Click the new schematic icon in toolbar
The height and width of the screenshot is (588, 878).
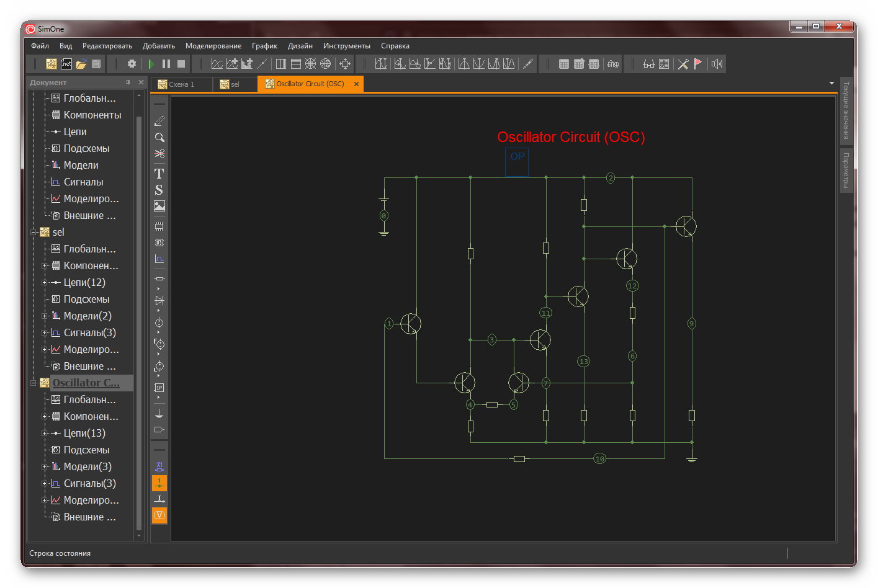point(52,64)
